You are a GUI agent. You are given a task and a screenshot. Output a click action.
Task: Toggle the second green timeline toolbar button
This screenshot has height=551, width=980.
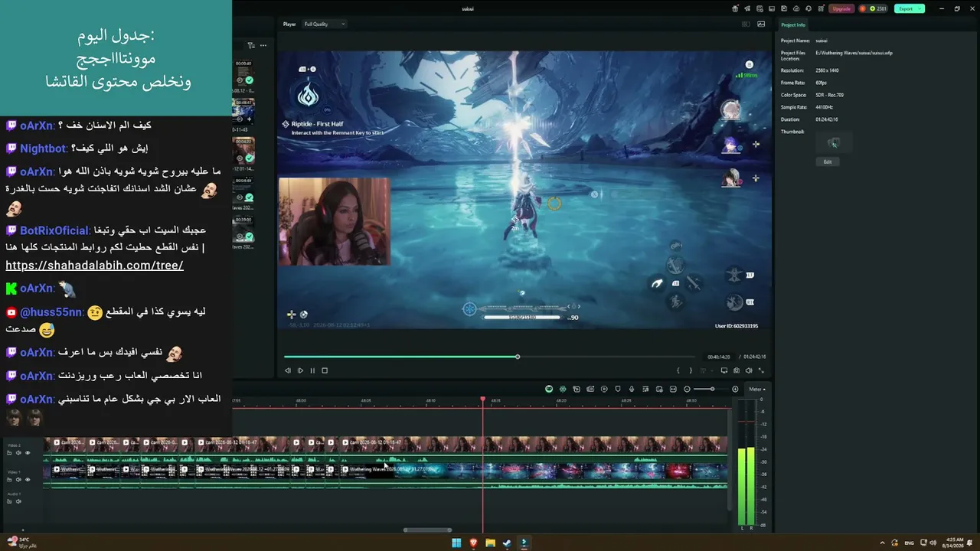click(x=563, y=389)
